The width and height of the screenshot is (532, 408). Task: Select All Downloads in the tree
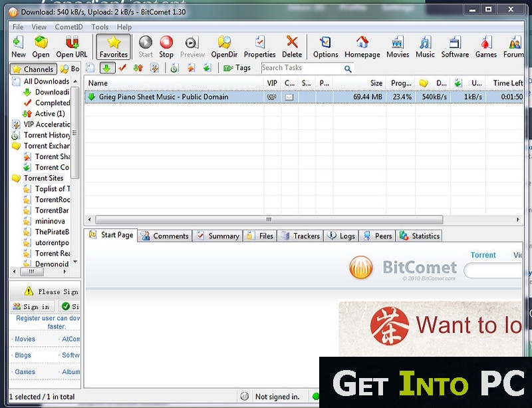click(x=41, y=81)
